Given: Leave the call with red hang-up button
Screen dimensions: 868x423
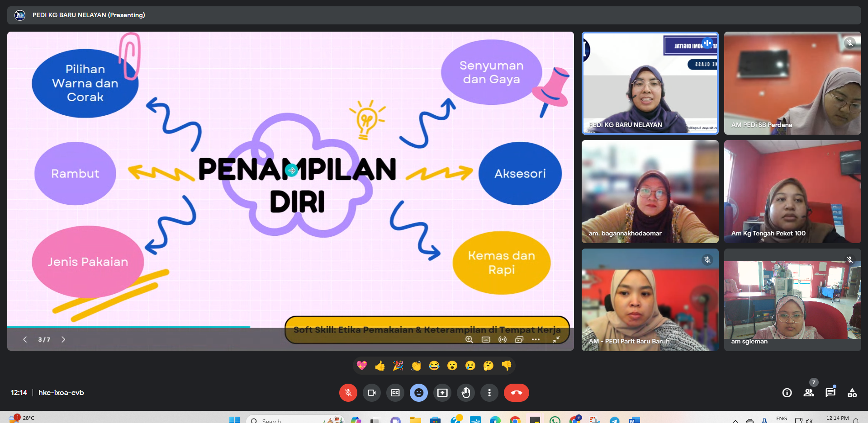Looking at the screenshot, I should (x=516, y=393).
